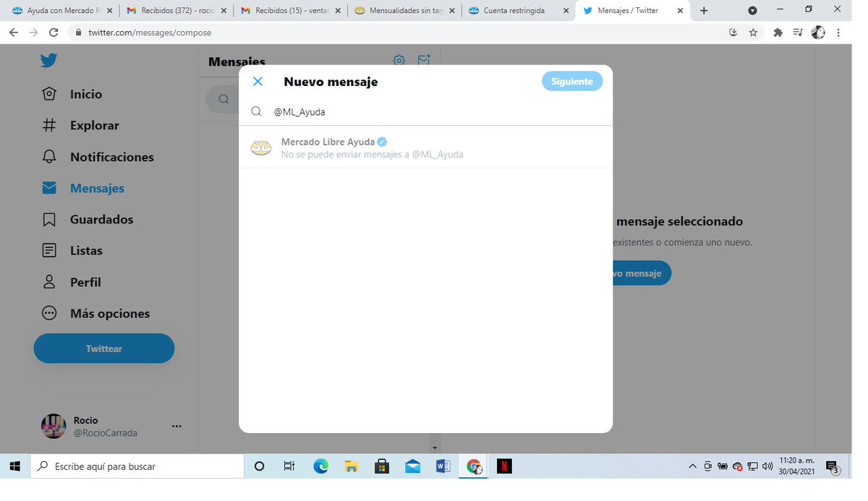Close the Nuevo mensaje dialog
The image size is (868, 501).
tap(258, 82)
